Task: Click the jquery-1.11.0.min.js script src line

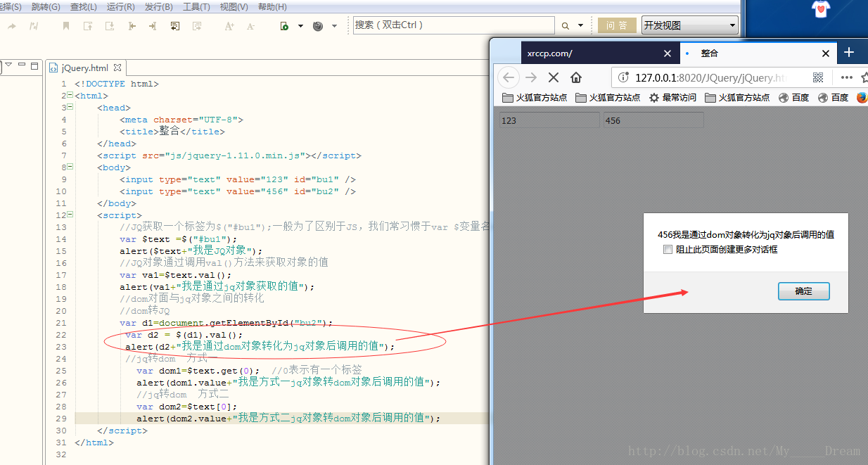Action: (x=229, y=155)
